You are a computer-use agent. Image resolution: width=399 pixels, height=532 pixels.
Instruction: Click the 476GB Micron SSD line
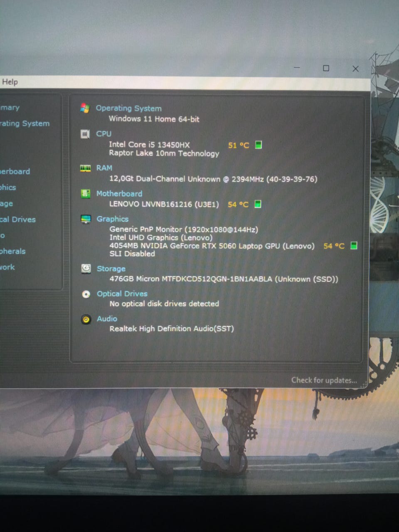pos(224,279)
